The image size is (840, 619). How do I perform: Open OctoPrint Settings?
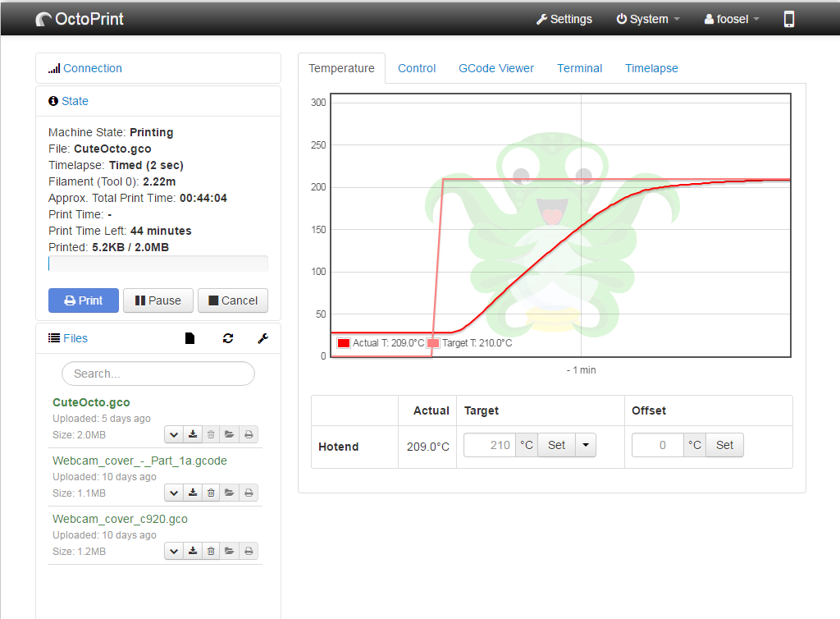[x=564, y=18]
